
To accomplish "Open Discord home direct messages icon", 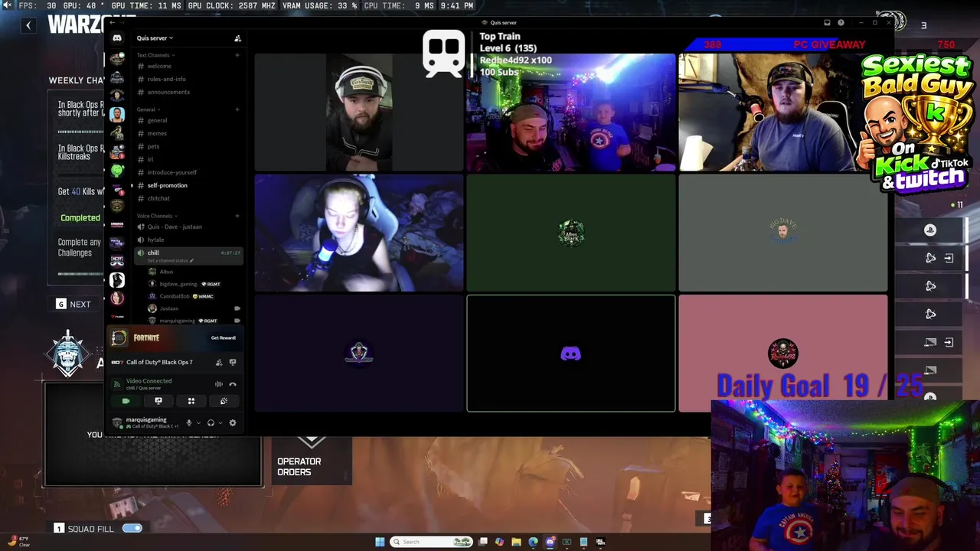I will tap(117, 38).
